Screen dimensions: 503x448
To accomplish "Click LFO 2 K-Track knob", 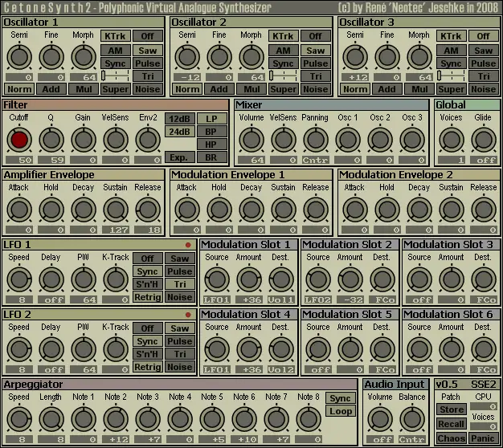I will [x=116, y=349].
